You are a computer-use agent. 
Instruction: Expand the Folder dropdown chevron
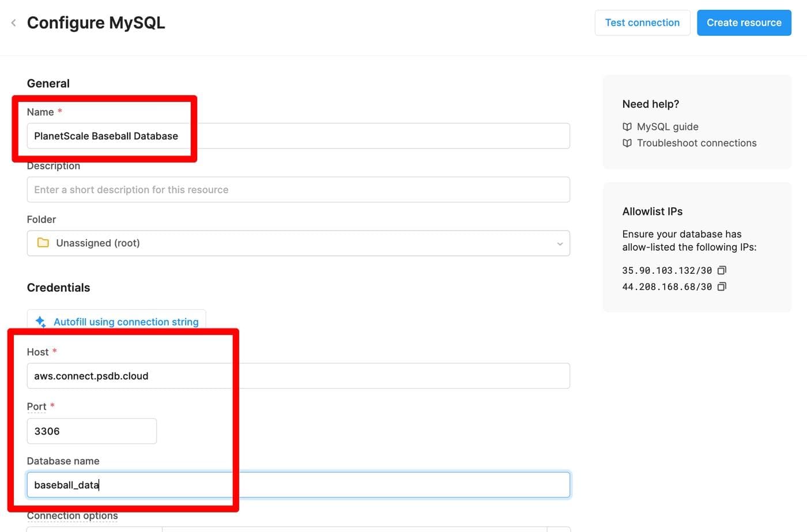tap(559, 243)
